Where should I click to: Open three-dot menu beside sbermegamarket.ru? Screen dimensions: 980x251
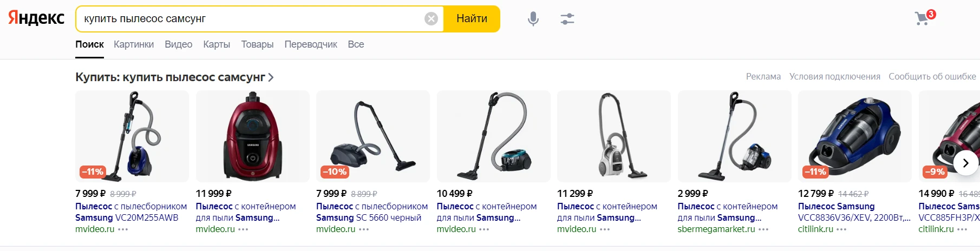763,229
